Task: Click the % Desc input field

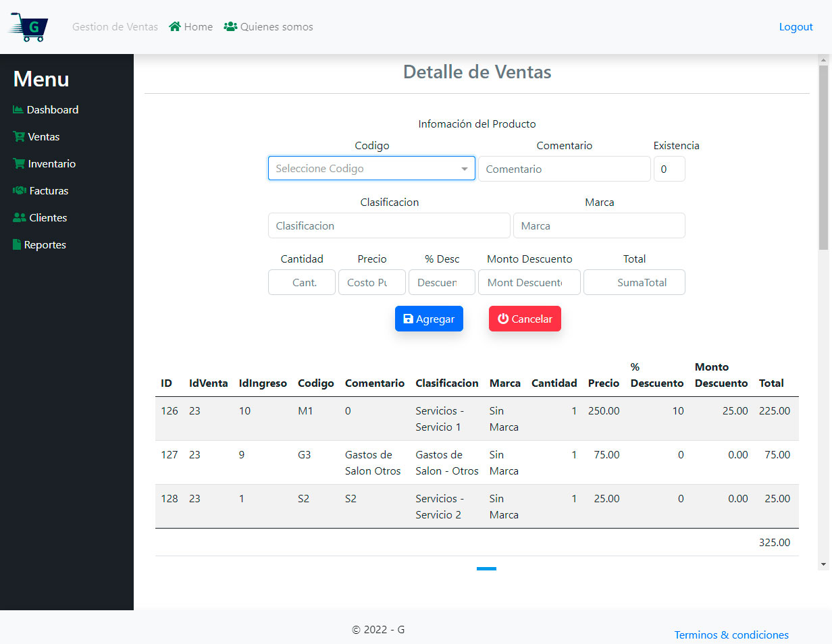Action: click(442, 282)
